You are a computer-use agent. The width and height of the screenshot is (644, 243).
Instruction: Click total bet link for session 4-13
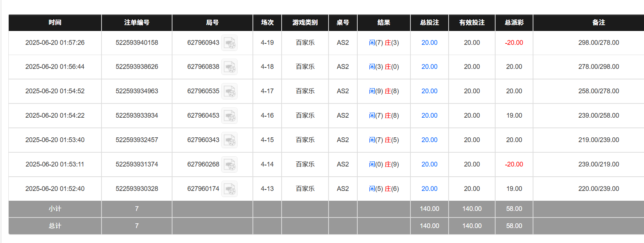[x=429, y=189]
